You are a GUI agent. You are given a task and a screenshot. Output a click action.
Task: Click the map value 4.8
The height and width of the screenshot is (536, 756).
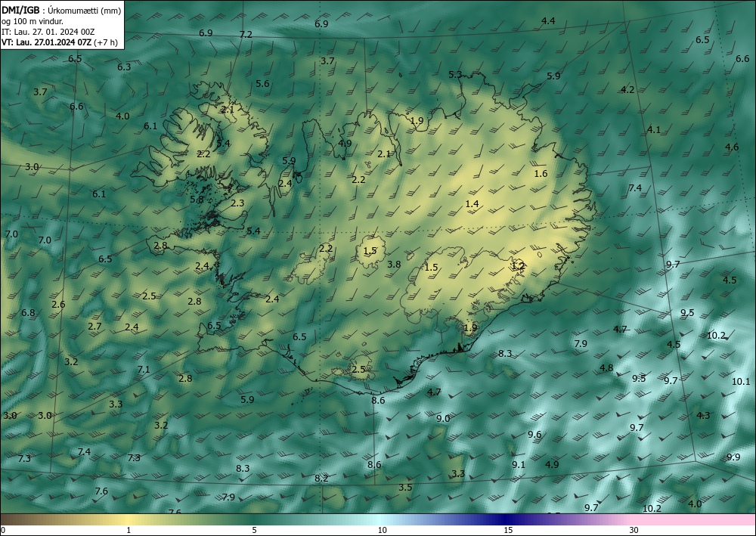606,367
